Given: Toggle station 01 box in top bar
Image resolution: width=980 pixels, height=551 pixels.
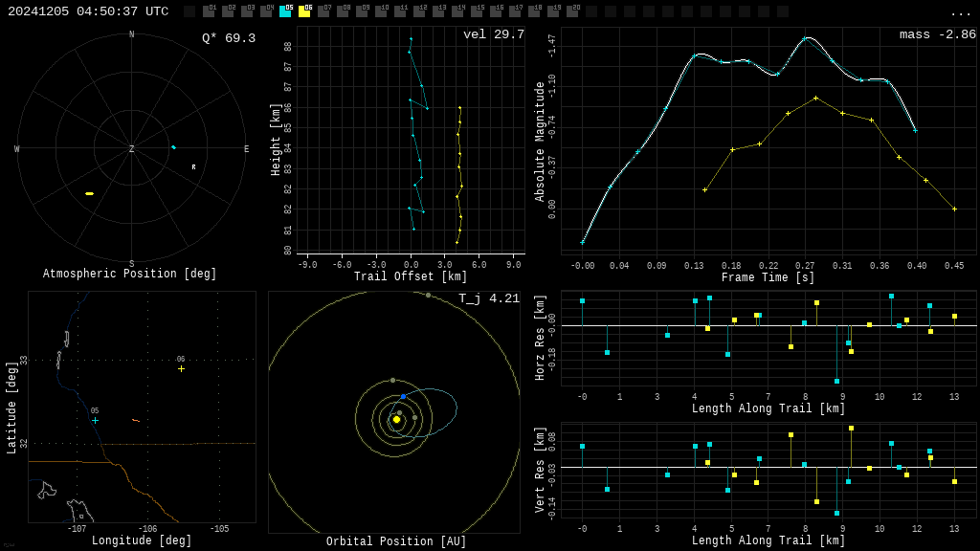Looking at the screenshot, I should [x=209, y=11].
